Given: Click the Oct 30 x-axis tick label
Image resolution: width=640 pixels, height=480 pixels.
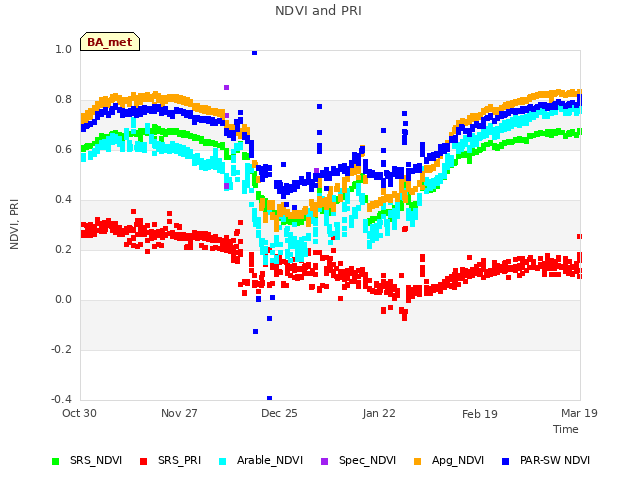Looking at the screenshot, I should (x=79, y=413).
